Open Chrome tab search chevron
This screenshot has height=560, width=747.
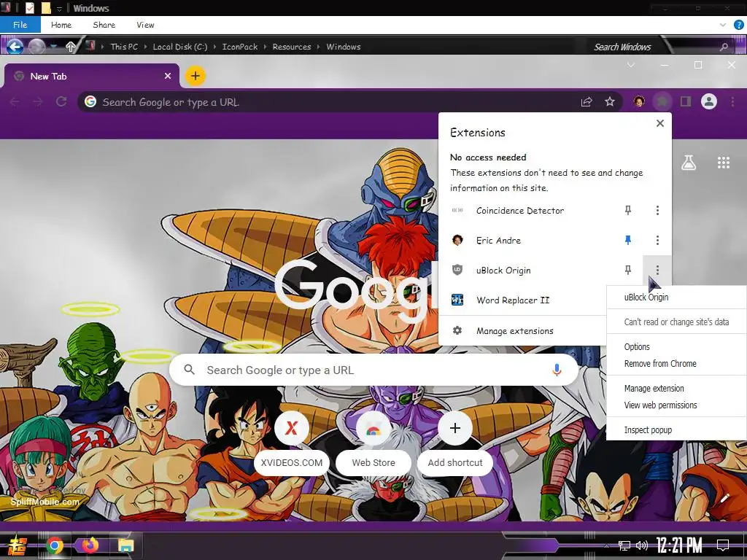tap(631, 65)
